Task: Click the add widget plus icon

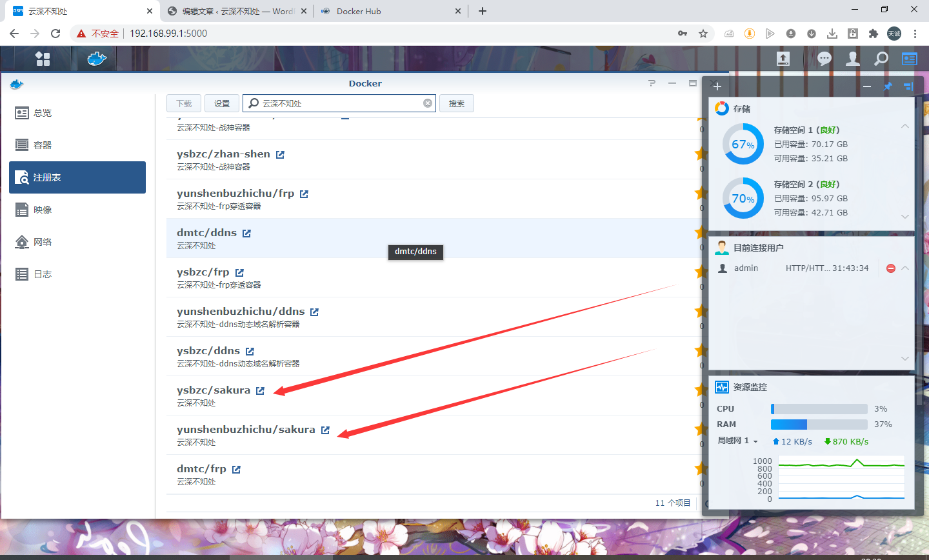Action: click(717, 86)
